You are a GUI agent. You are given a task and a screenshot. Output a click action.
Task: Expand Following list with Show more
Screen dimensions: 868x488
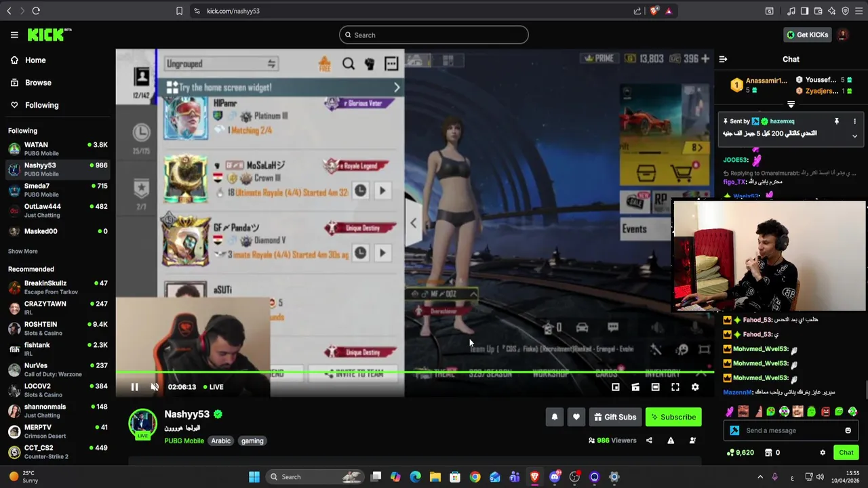[x=23, y=251]
